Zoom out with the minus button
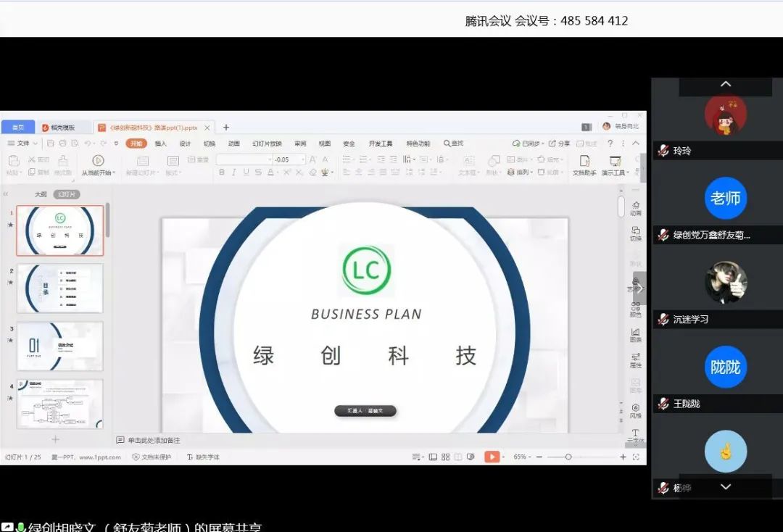 pyautogui.click(x=539, y=457)
